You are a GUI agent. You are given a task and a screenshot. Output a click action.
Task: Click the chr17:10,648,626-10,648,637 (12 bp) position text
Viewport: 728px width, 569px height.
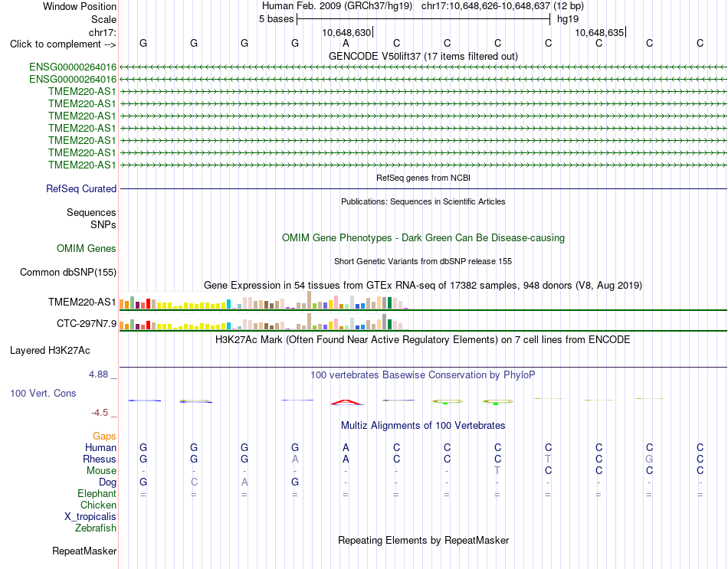[x=503, y=6]
